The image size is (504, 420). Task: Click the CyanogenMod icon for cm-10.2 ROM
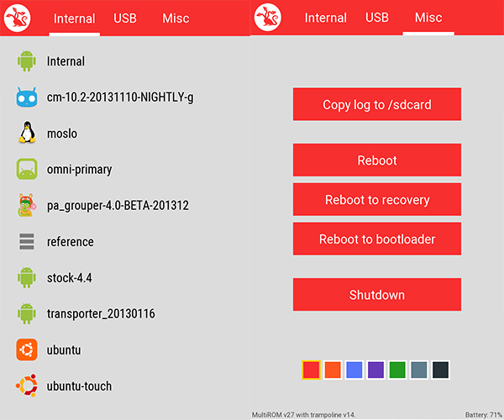click(27, 97)
